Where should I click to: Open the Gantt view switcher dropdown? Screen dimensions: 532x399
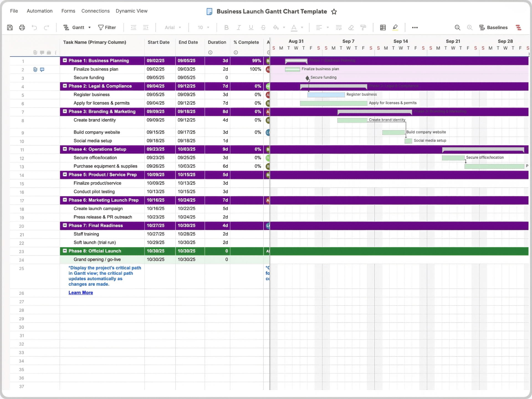pyautogui.click(x=89, y=27)
